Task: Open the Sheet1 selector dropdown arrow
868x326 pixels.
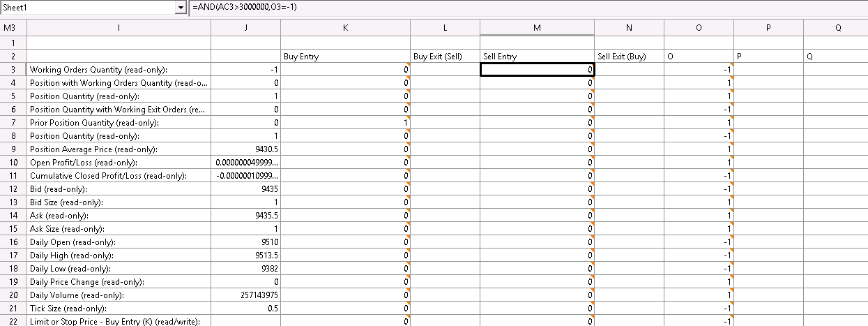Action: [182, 7]
